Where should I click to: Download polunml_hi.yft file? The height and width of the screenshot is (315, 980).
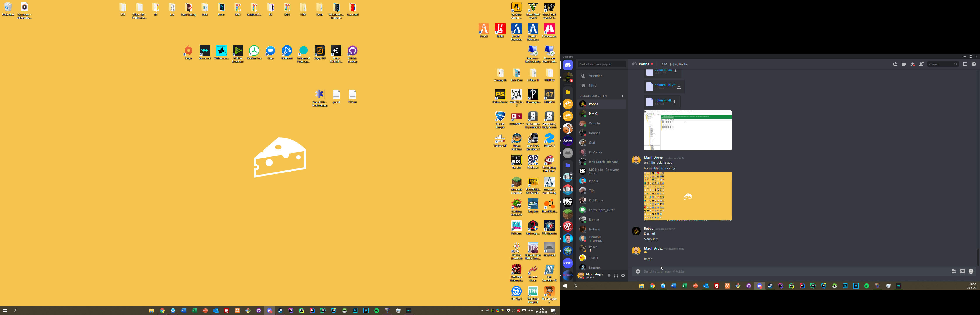pos(679,87)
